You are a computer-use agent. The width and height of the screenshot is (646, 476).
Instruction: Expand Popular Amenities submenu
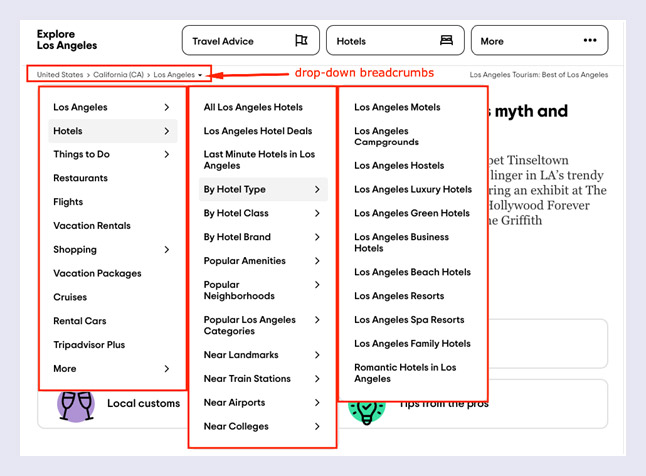pos(317,261)
